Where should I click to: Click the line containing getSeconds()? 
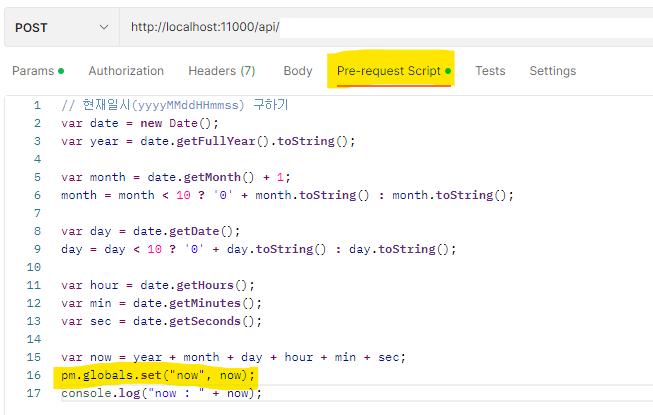(x=161, y=321)
